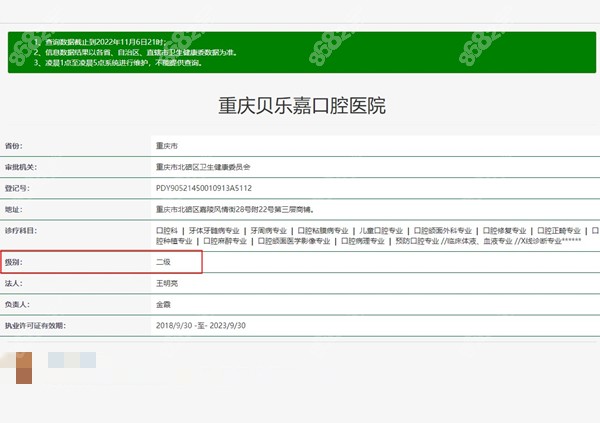Click the 级别 field label
This screenshot has height=423, width=600.
14,263
